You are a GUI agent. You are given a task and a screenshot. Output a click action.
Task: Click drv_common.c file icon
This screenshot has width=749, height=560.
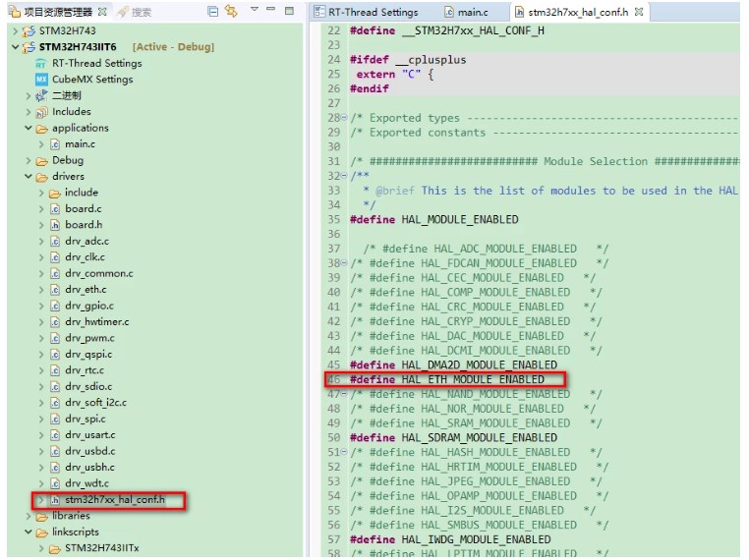tap(55, 273)
